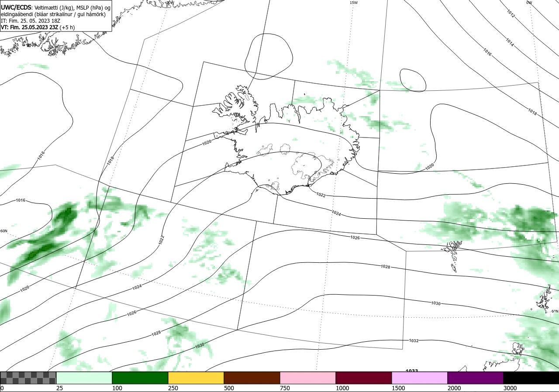Choose the yellow 250–500 legend swatch

click(196, 378)
